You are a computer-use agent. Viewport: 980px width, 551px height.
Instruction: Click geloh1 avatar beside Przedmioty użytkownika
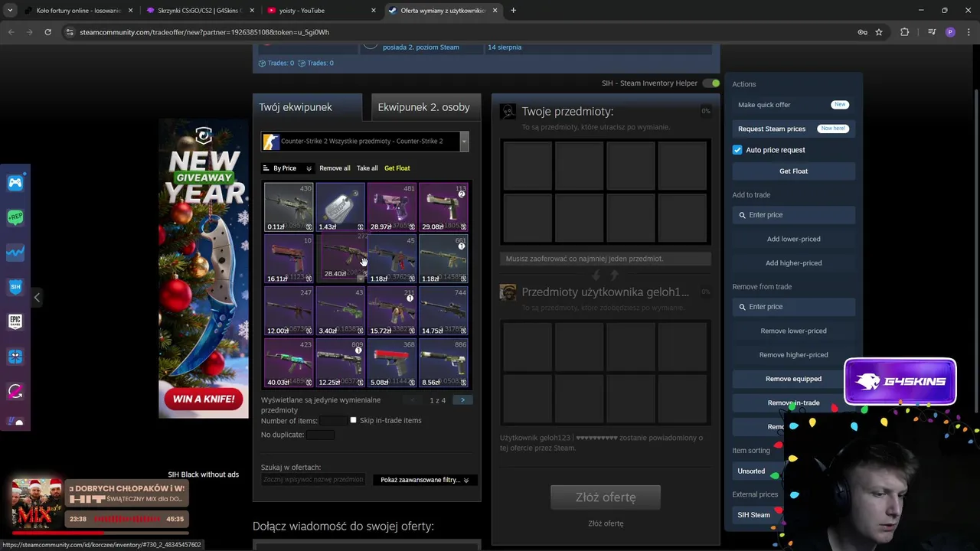tap(508, 292)
